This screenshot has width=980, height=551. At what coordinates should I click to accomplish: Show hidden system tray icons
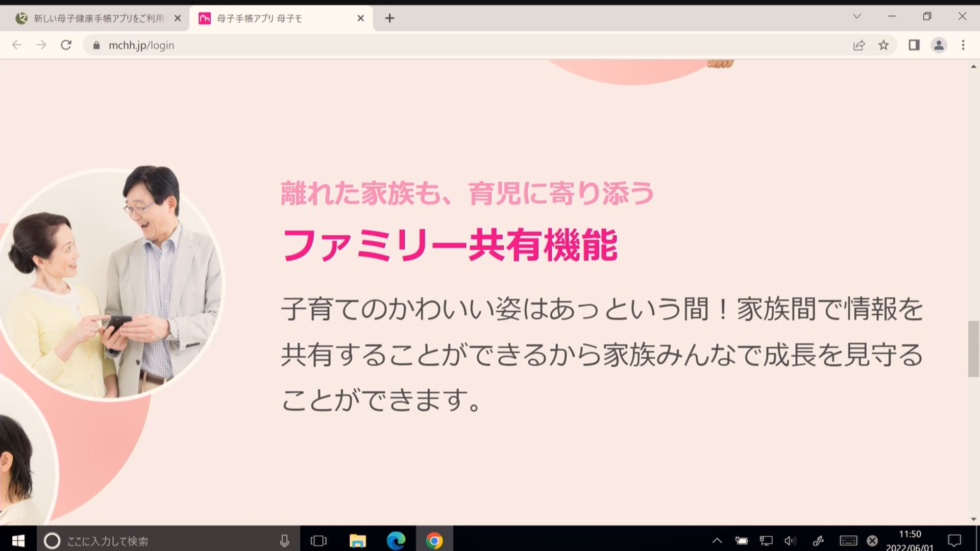[x=717, y=541]
